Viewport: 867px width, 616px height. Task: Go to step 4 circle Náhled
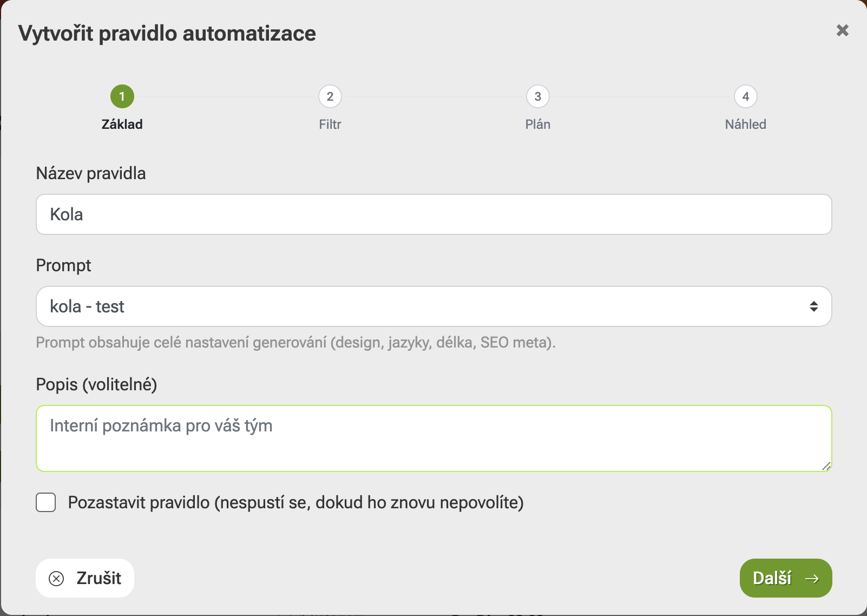[746, 97]
